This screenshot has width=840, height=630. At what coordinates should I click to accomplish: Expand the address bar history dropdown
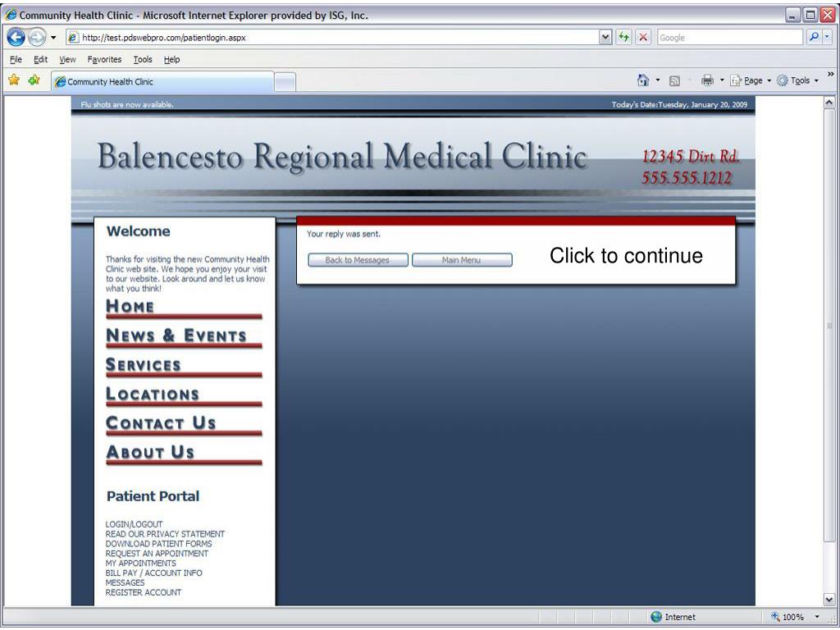tap(605, 38)
